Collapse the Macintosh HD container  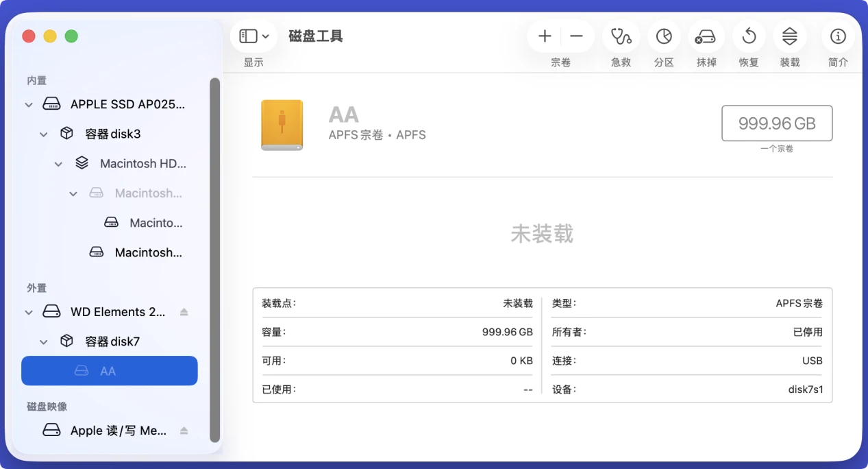(x=58, y=163)
